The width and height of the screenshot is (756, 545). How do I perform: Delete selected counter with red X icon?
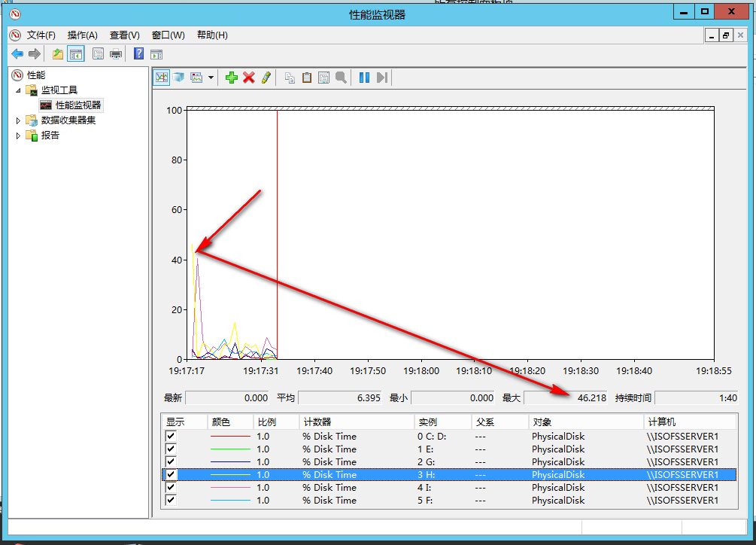pyautogui.click(x=249, y=78)
